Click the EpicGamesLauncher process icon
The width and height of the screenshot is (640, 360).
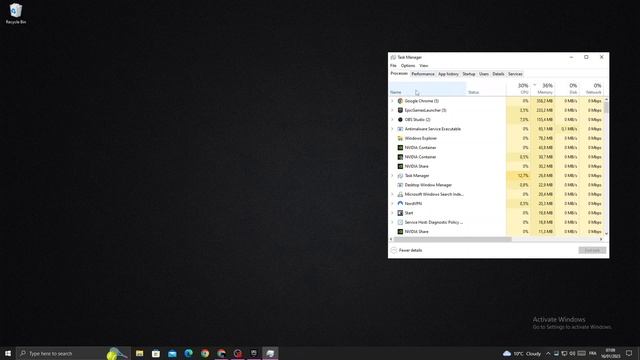point(400,110)
